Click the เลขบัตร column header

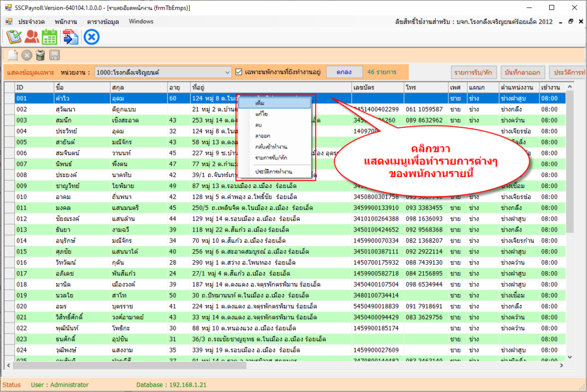[x=378, y=87]
